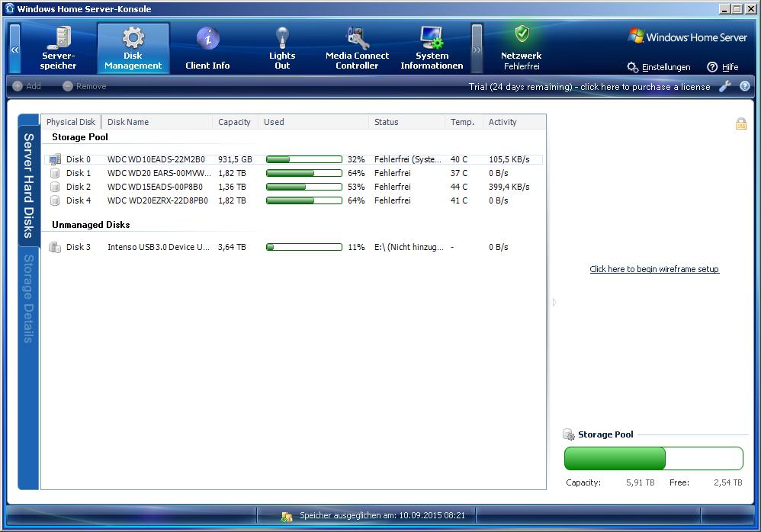Select the WDC WD15EADS-00P8B0 disk name

click(x=156, y=187)
